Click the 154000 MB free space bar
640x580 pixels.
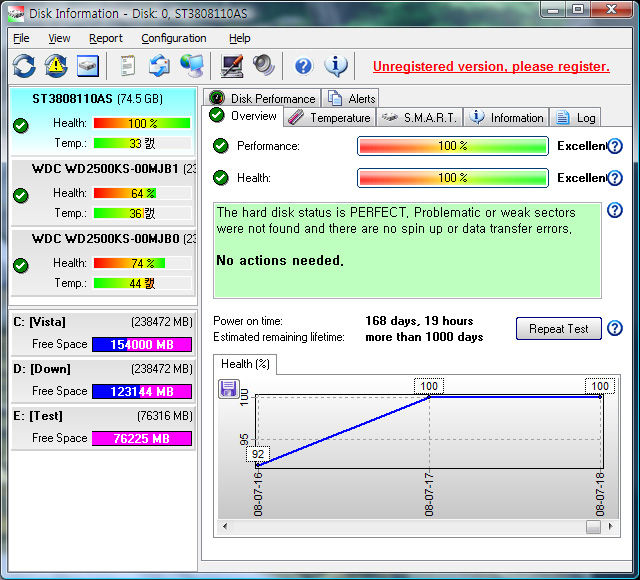click(x=142, y=344)
